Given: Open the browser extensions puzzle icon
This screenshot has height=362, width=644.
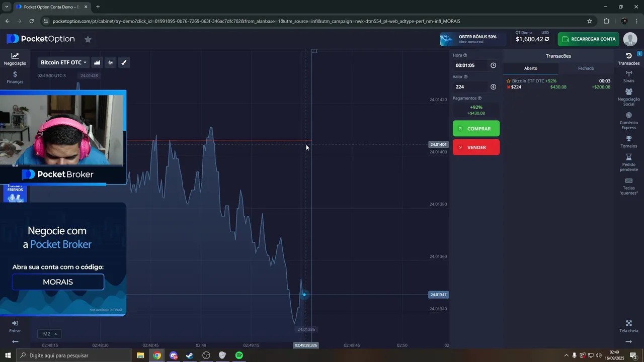Looking at the screenshot, I should 606,21.
